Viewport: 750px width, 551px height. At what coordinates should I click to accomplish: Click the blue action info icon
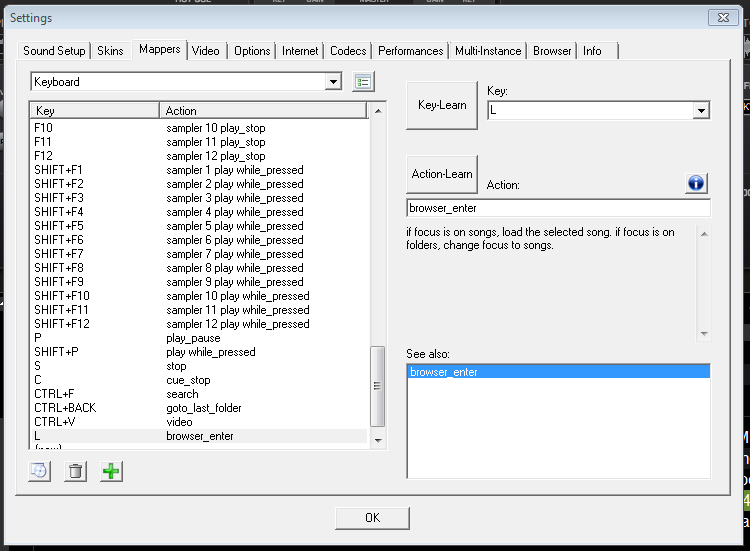pyautogui.click(x=696, y=183)
